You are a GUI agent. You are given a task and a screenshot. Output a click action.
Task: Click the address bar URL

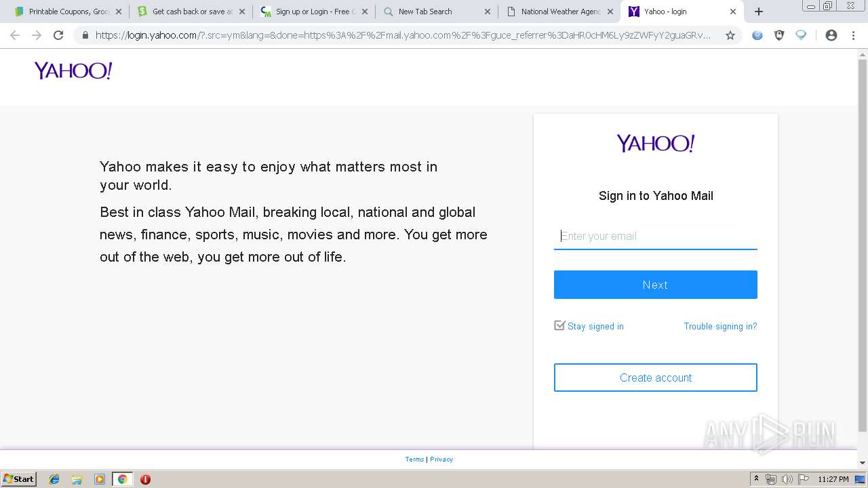[x=403, y=35]
